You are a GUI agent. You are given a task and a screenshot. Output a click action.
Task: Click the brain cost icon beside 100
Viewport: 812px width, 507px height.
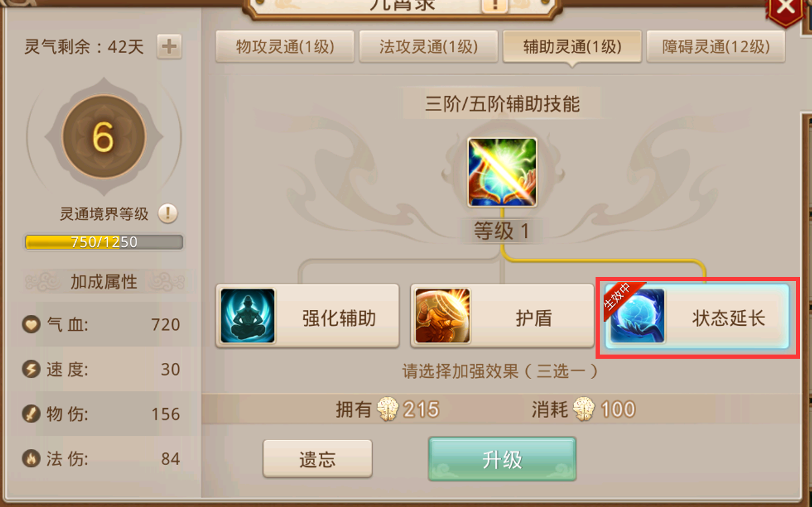pyautogui.click(x=584, y=409)
